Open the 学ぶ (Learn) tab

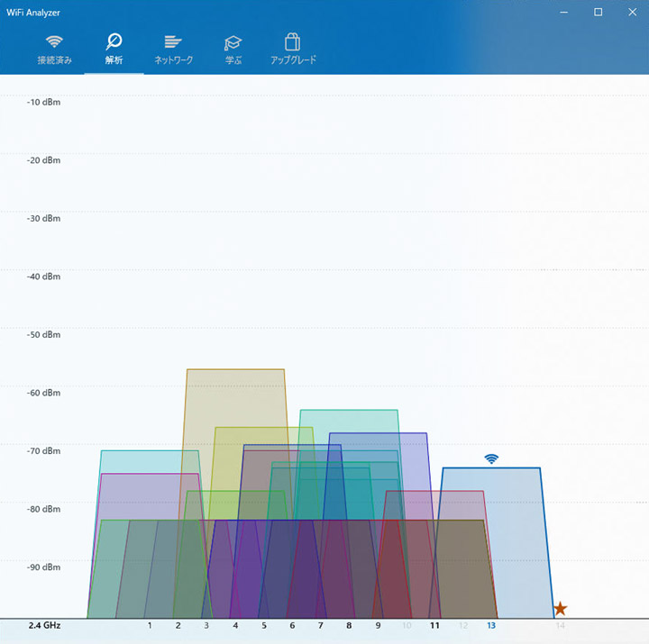click(x=233, y=50)
